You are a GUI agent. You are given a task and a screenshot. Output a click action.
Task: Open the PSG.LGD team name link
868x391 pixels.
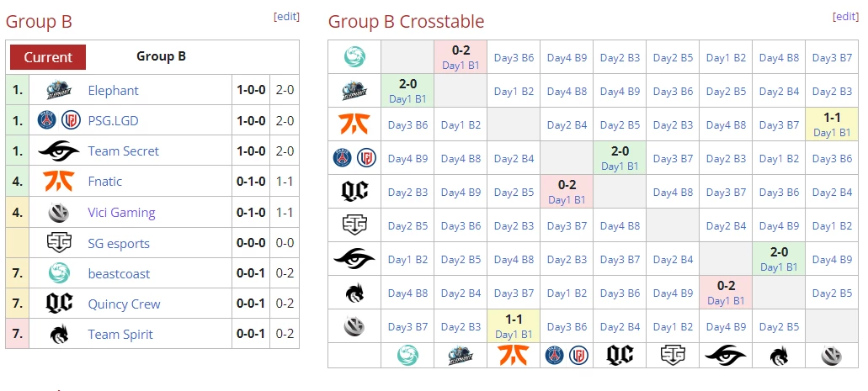pyautogui.click(x=113, y=120)
